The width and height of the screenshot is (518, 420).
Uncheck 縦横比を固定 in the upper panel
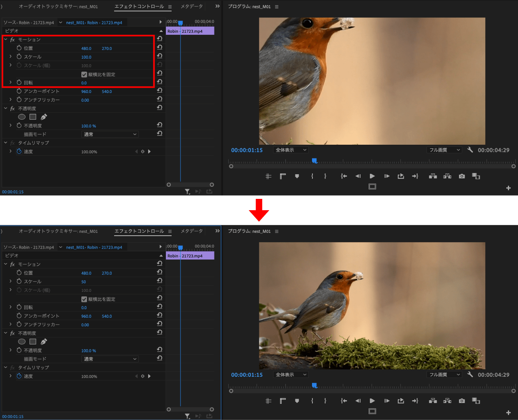84,74
